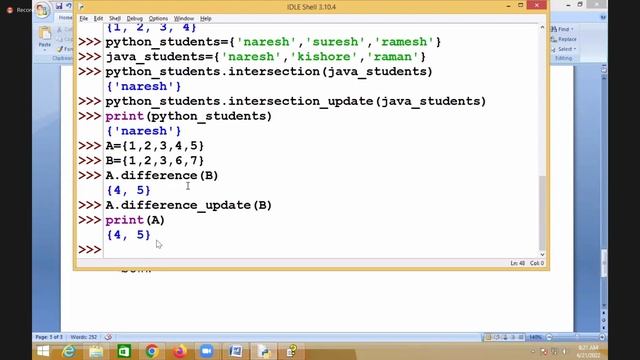The image size is (640, 360).
Task: Open the Options menu in IDLE Shell
Action: point(158,18)
